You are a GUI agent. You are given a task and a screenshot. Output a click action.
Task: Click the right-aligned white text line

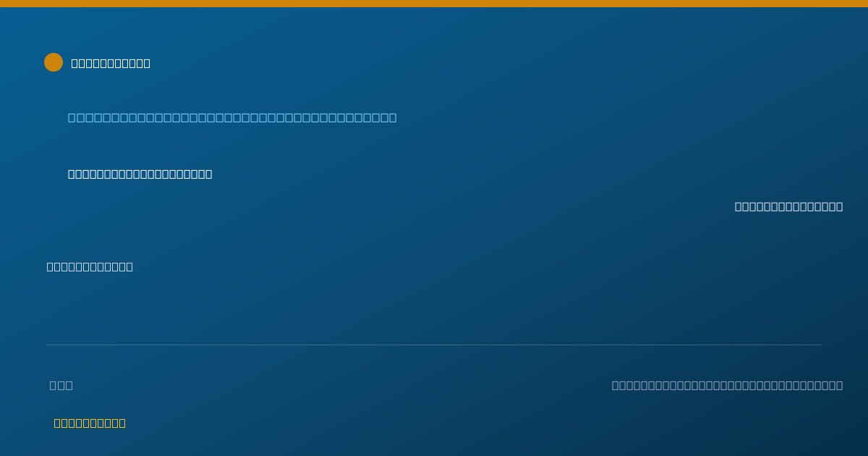(x=789, y=206)
